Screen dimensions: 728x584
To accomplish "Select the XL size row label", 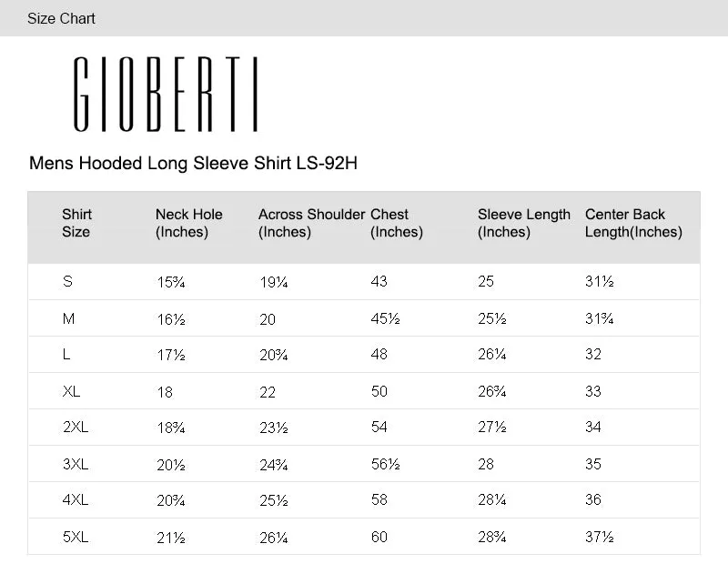I will (x=72, y=391).
